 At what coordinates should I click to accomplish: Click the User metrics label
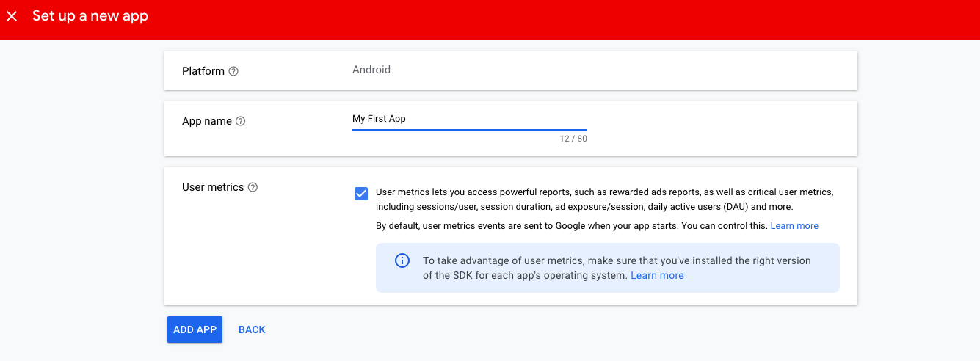tap(213, 187)
